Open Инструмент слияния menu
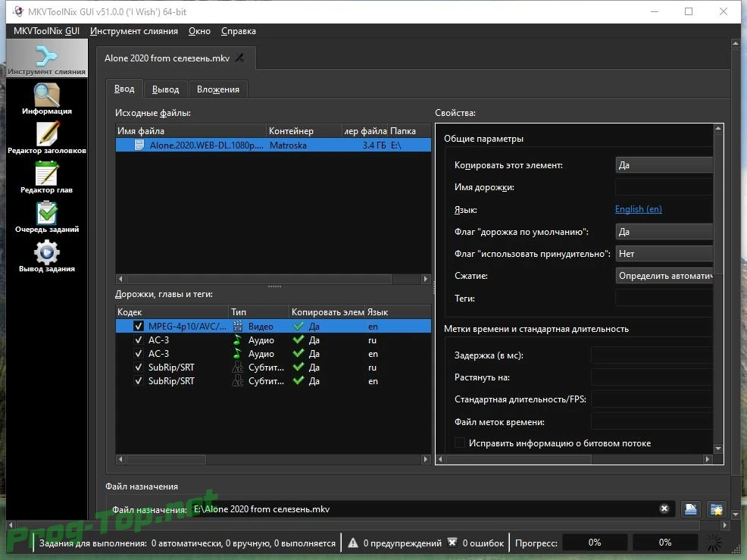 pos(134,31)
